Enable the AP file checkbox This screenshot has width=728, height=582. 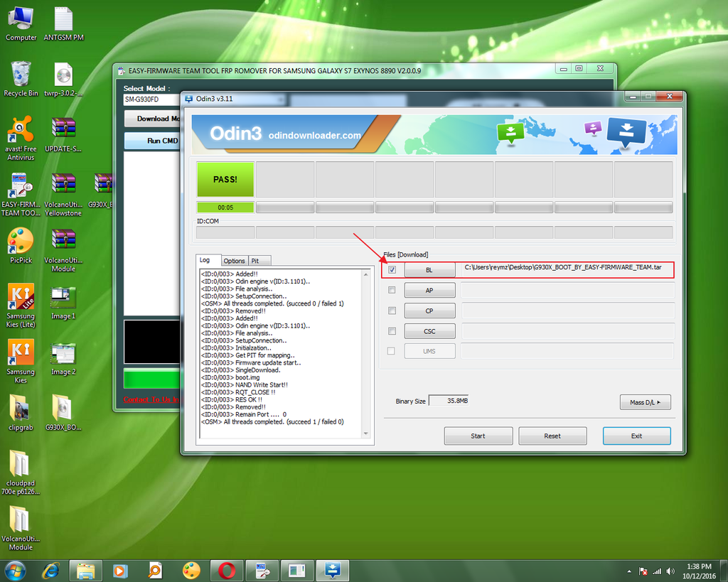392,290
